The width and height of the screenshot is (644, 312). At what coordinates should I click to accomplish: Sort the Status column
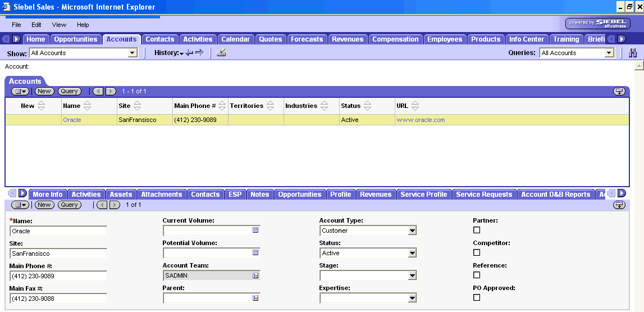[367, 106]
